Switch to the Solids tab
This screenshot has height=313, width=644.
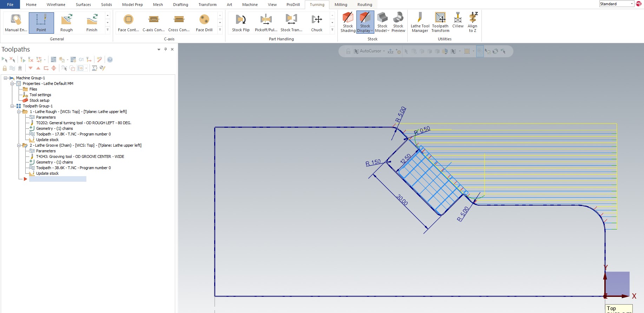106,5
